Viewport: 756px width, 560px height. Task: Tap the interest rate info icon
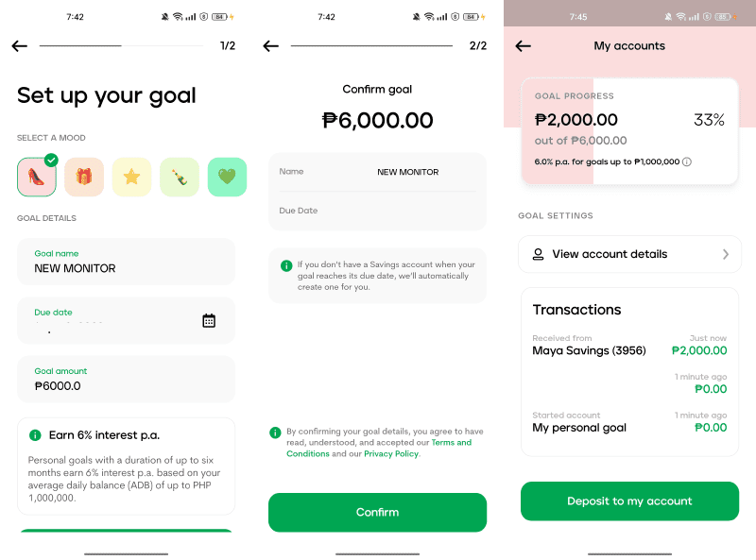pyautogui.click(x=687, y=161)
